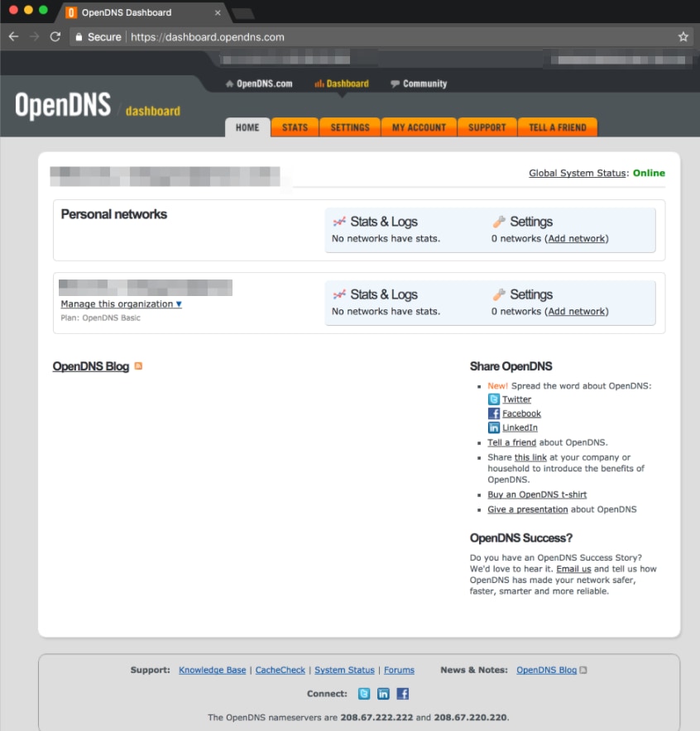Click Twitter icon in Share OpenDNS
This screenshot has height=731, width=700.
(493, 399)
